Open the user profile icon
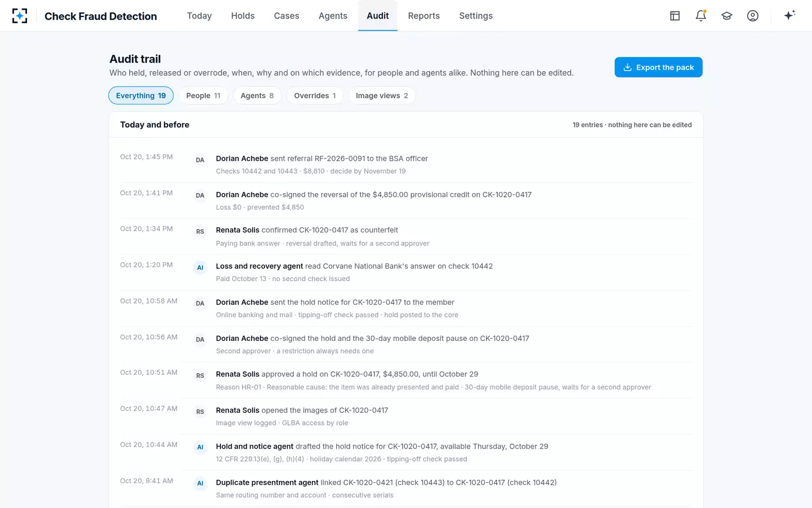The height and width of the screenshot is (508, 812). click(x=753, y=16)
